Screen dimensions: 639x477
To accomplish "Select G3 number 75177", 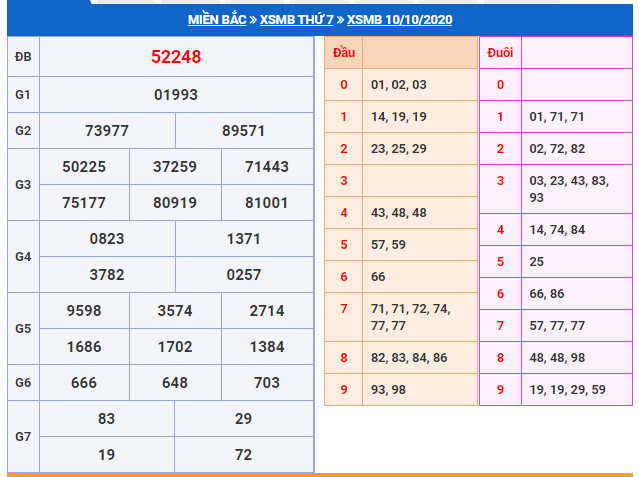I will 84,203.
